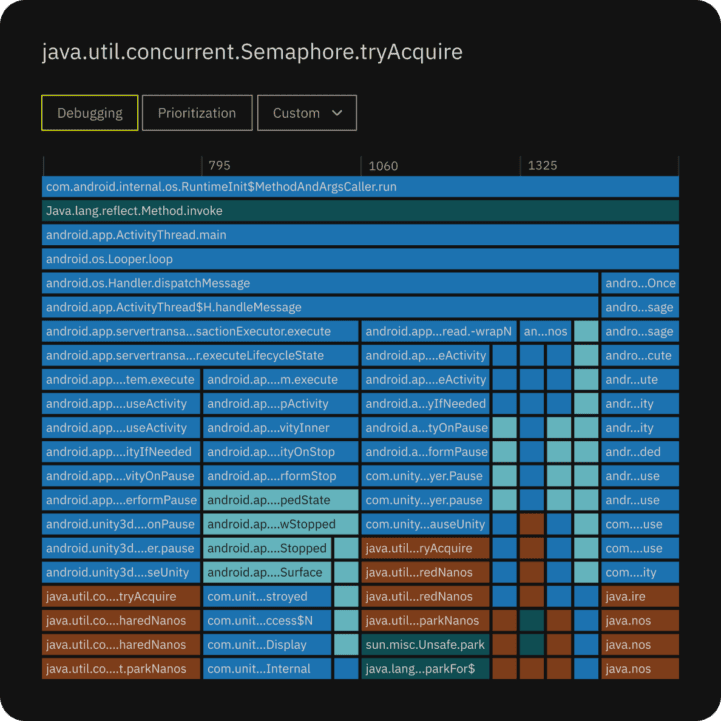
Task: Select the Debugging tab
Action: click(x=90, y=113)
